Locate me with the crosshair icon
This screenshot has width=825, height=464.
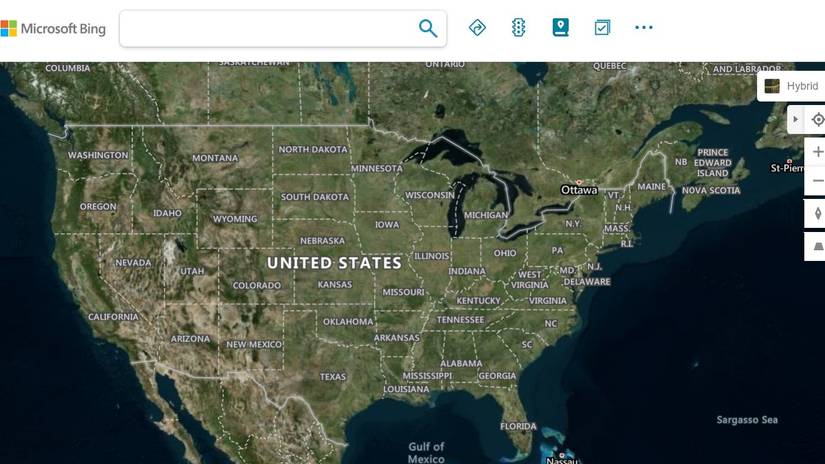[817, 119]
